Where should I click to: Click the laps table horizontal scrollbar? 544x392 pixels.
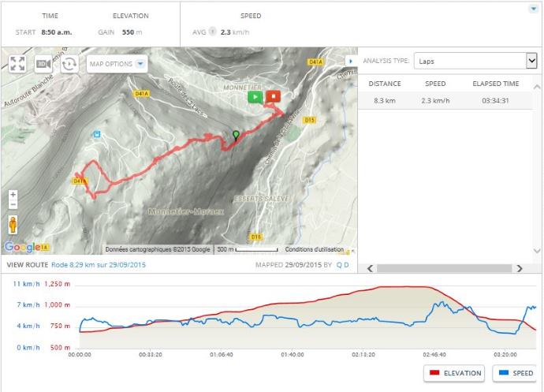[x=449, y=268]
